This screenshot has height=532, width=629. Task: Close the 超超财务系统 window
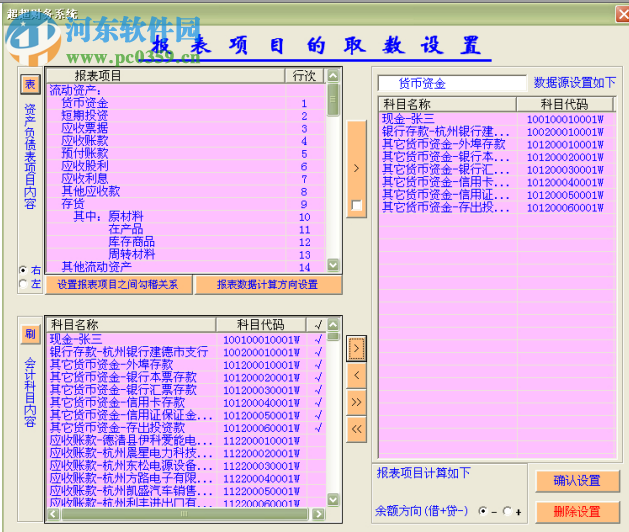pos(623,14)
